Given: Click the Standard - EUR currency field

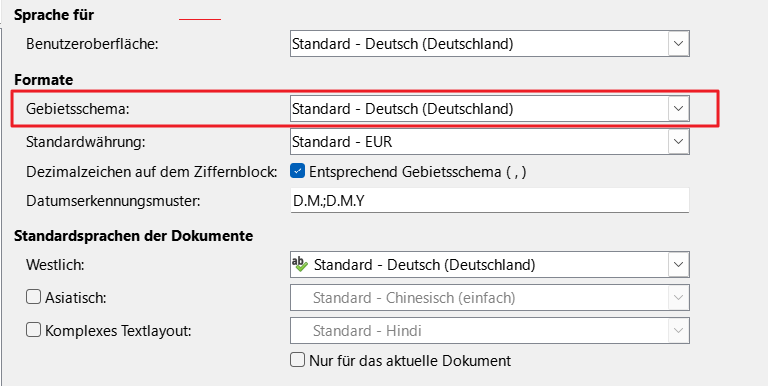Looking at the screenshot, I should coord(480,142).
